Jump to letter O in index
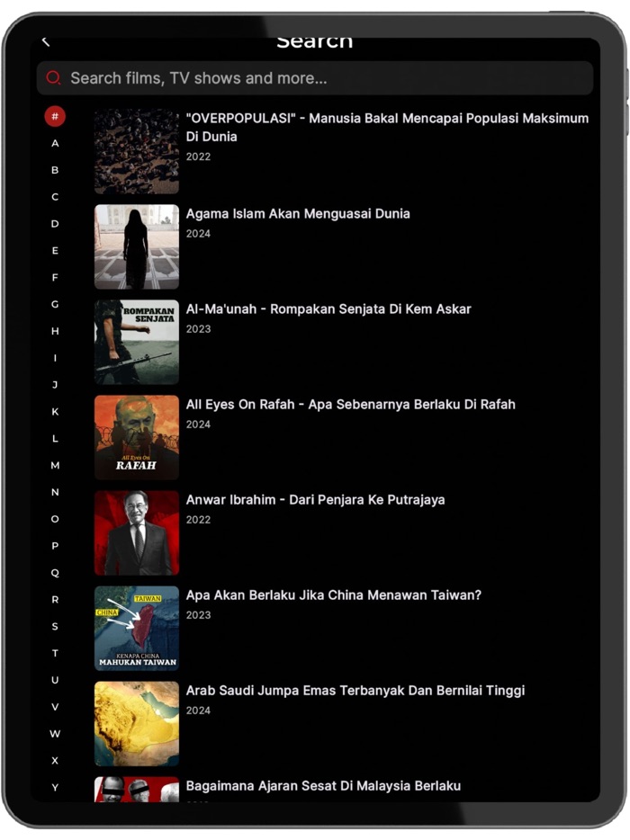Viewport: 630px width, 840px height. [x=55, y=519]
